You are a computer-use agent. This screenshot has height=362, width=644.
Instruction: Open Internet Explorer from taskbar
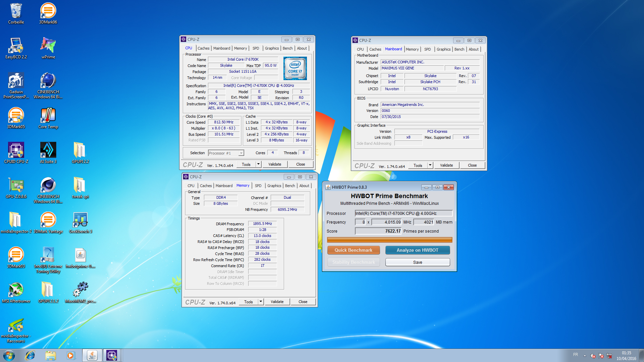click(x=30, y=355)
